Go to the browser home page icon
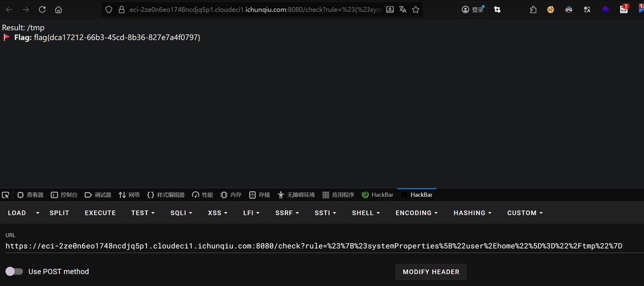The height and width of the screenshot is (286, 644). 58,10
